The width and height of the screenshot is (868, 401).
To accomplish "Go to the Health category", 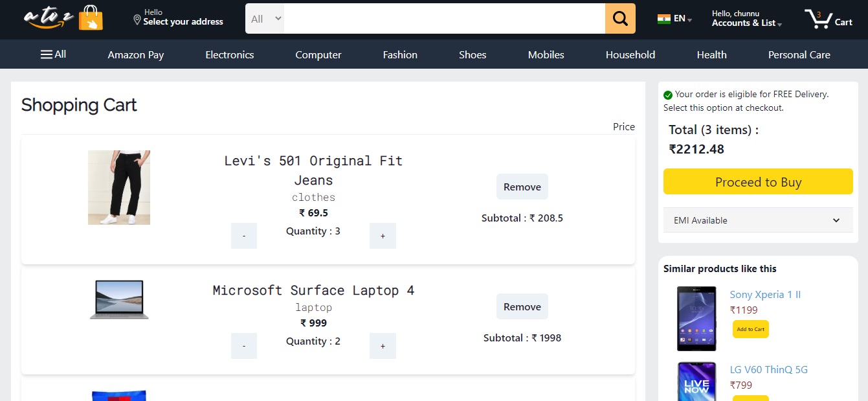I will [712, 55].
